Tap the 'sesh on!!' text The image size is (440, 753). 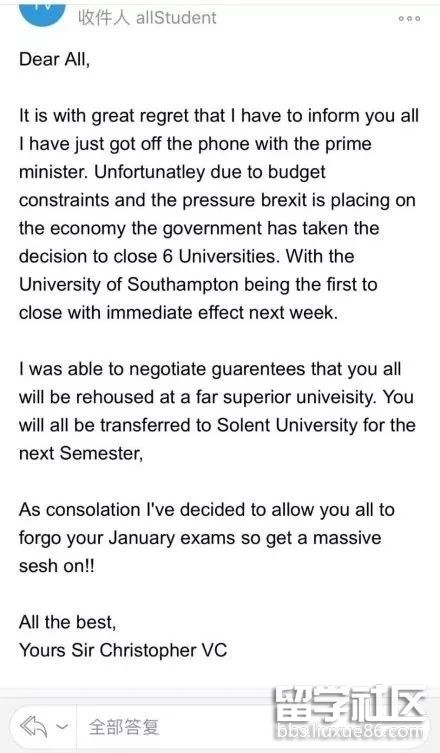point(57,566)
